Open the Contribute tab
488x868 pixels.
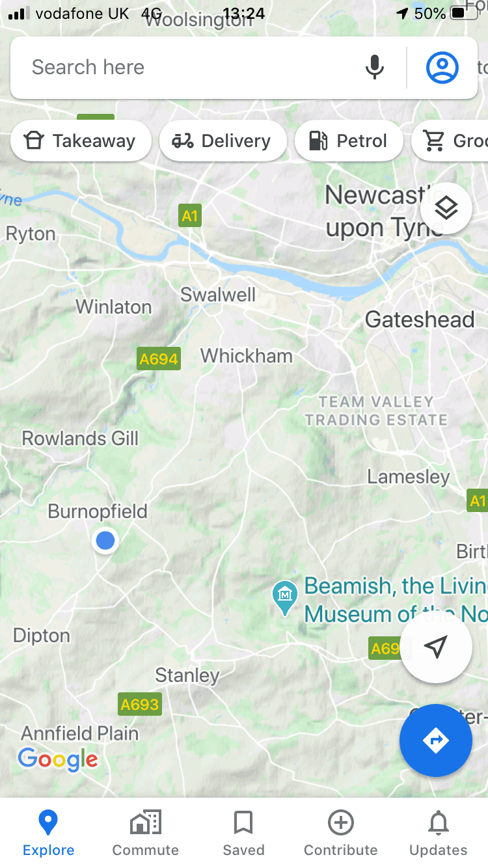coord(341,833)
